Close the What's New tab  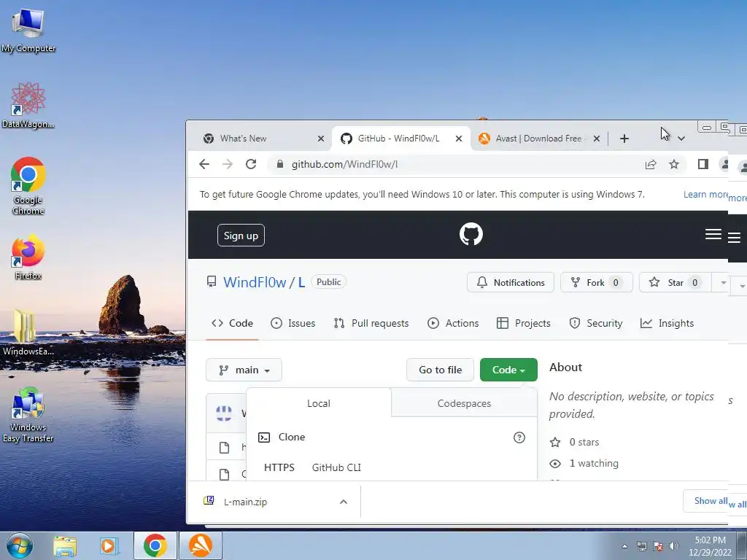(321, 139)
